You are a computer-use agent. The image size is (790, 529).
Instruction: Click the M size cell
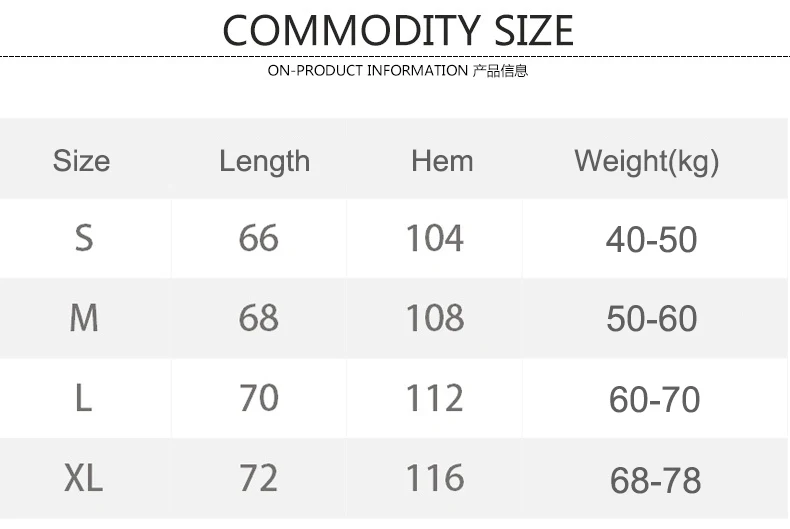[84, 318]
